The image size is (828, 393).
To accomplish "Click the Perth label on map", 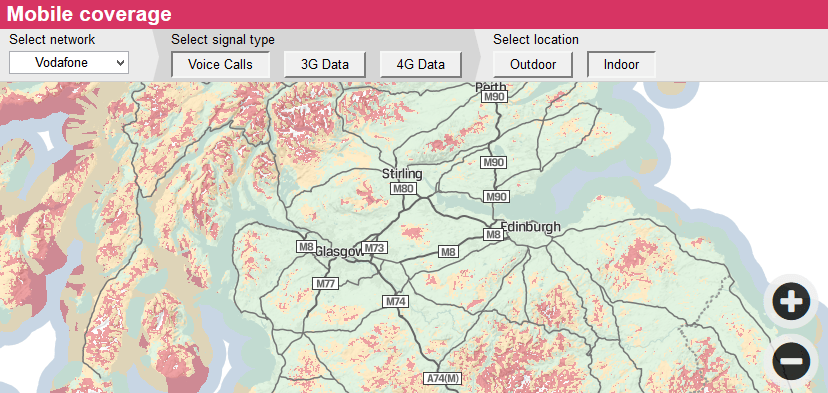I will pos(491,87).
